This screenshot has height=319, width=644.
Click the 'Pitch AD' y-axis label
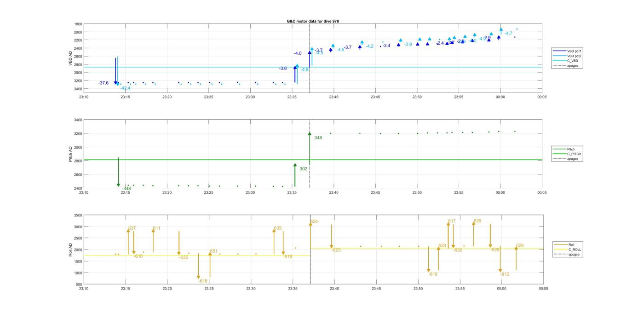[x=71, y=154]
